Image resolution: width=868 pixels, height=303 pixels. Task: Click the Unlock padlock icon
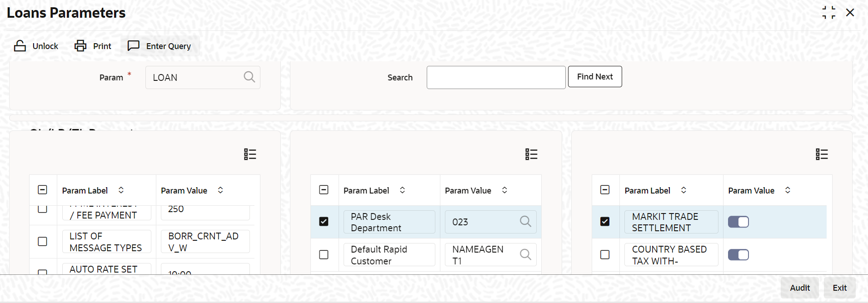(x=20, y=46)
